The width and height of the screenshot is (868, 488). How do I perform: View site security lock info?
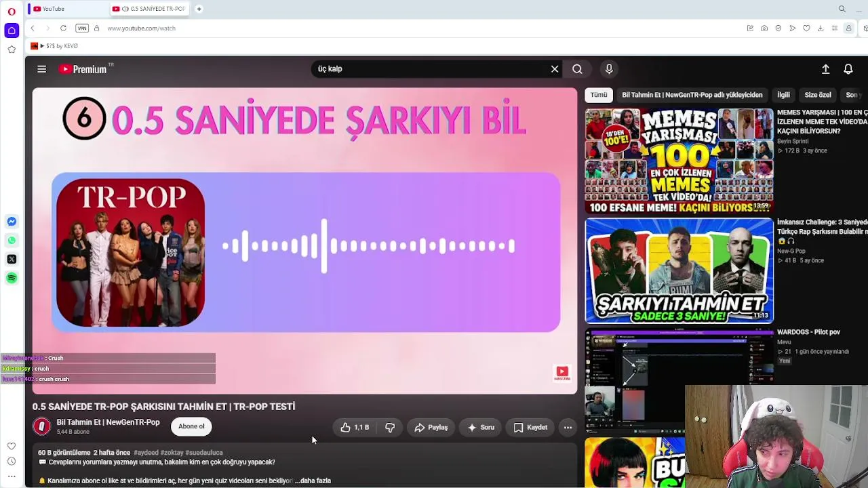click(96, 28)
